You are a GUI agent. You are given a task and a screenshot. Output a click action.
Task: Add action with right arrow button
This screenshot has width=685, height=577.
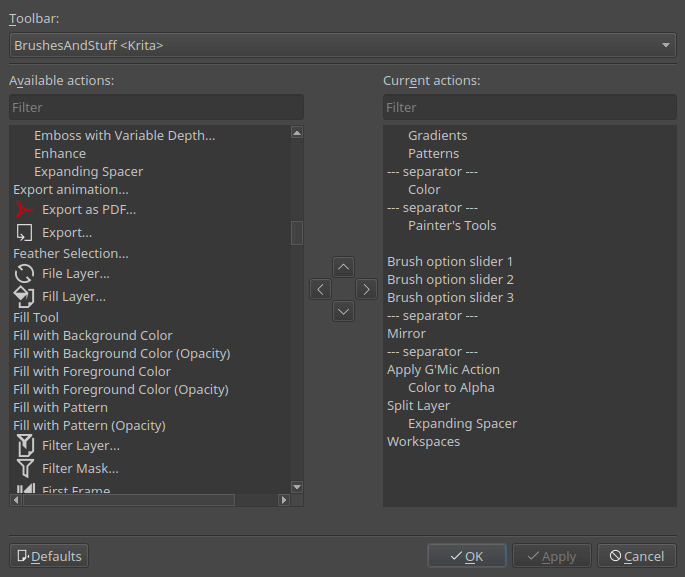(367, 289)
